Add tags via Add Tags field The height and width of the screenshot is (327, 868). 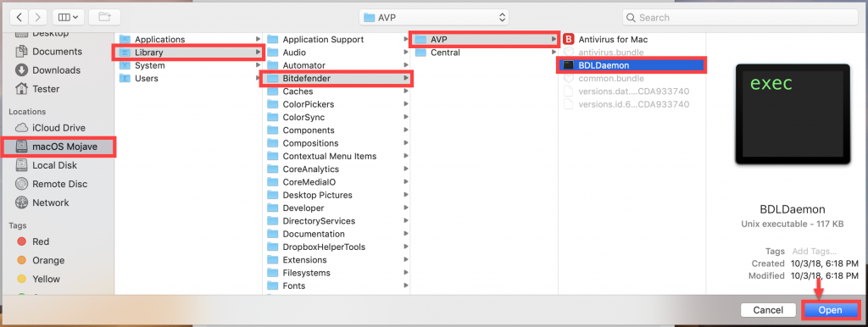click(x=815, y=252)
